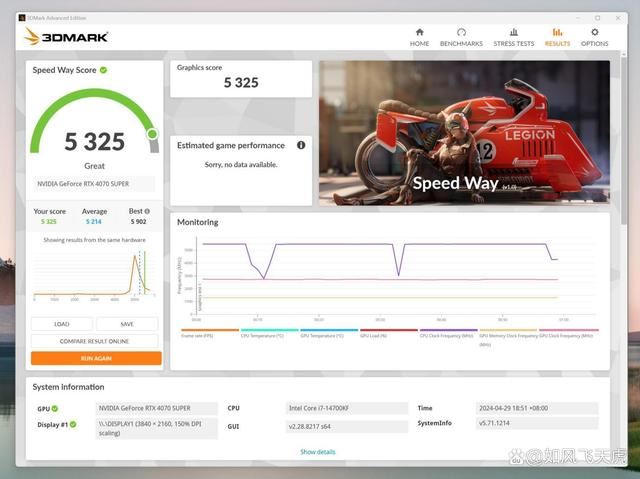Viewport: 640px width, 479px height.
Task: Open the Home tab icon
Action: coord(419,32)
